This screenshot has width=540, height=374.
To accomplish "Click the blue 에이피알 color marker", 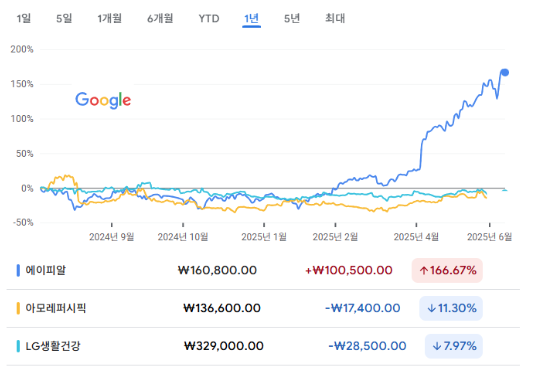I will 18,270.
